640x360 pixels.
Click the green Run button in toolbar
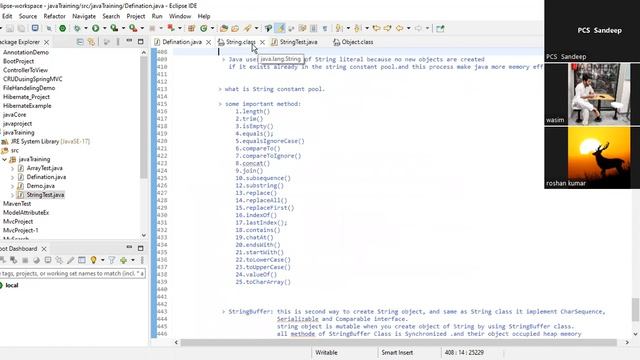tap(96, 28)
